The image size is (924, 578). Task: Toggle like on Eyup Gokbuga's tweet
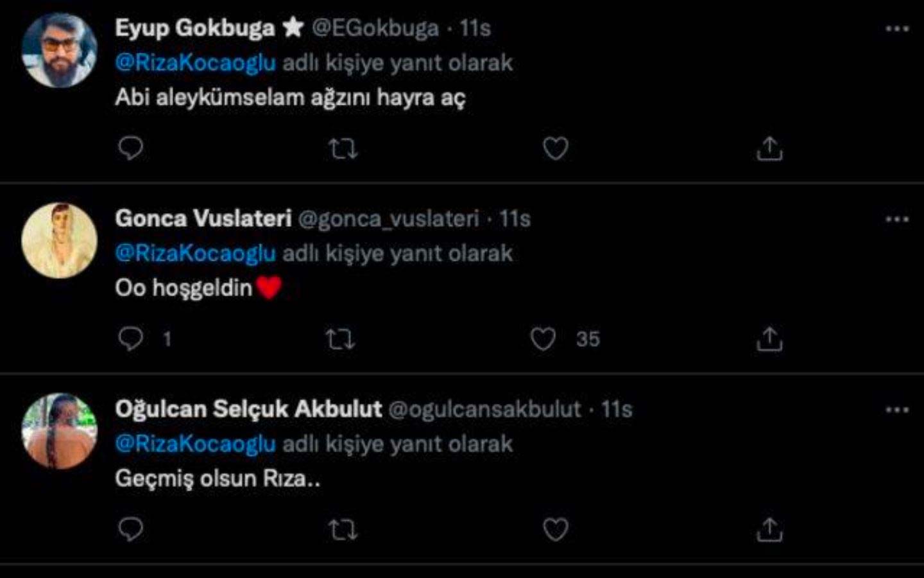pyautogui.click(x=556, y=148)
